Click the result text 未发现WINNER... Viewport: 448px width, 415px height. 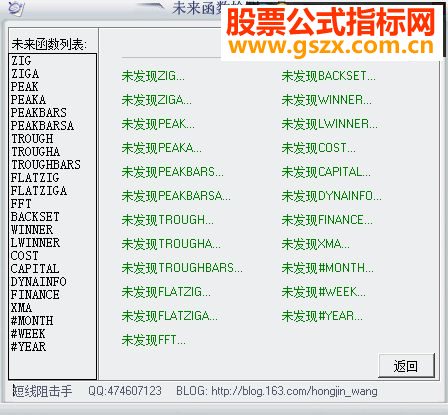327,100
